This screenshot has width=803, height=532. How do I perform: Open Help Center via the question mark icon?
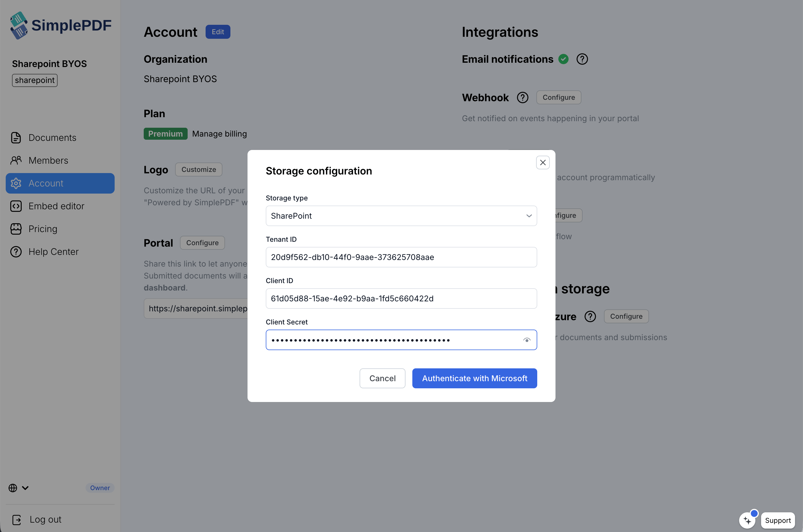tap(16, 251)
